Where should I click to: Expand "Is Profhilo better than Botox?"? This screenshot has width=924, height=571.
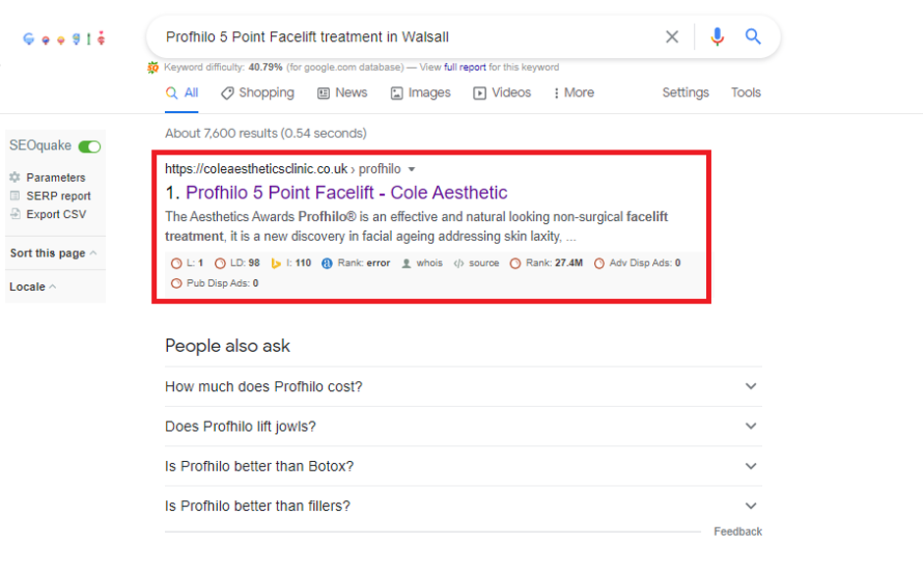pos(463,466)
